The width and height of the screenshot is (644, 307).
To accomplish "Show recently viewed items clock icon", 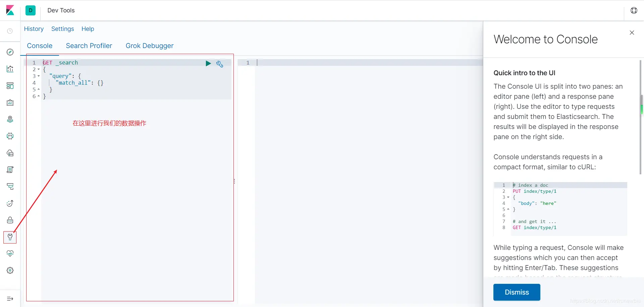I will 10,31.
